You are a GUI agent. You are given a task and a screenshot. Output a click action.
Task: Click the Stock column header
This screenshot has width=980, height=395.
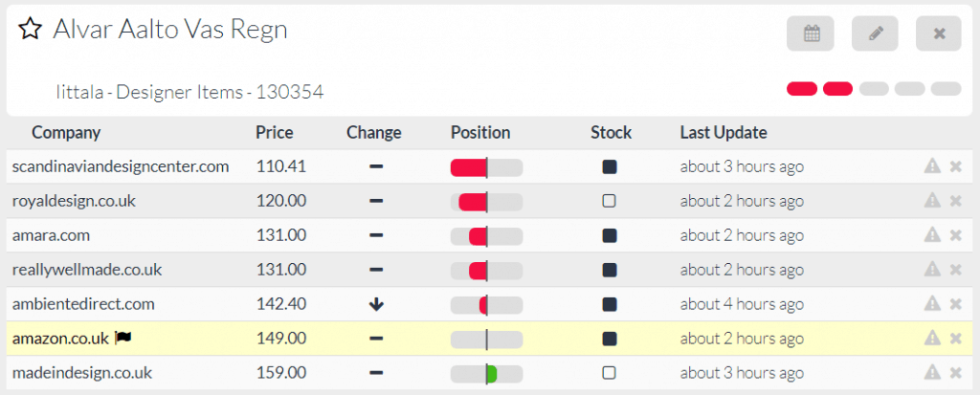tap(612, 133)
